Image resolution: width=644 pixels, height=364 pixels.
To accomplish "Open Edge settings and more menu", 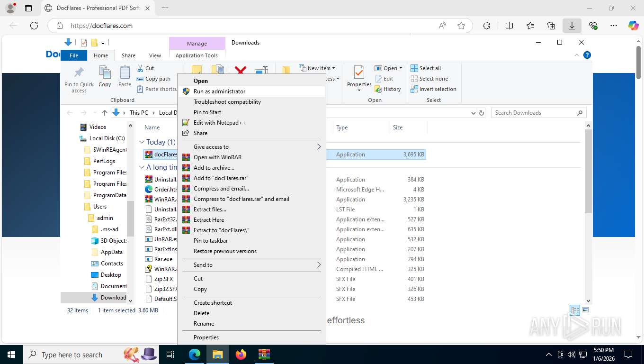I will coord(614,26).
